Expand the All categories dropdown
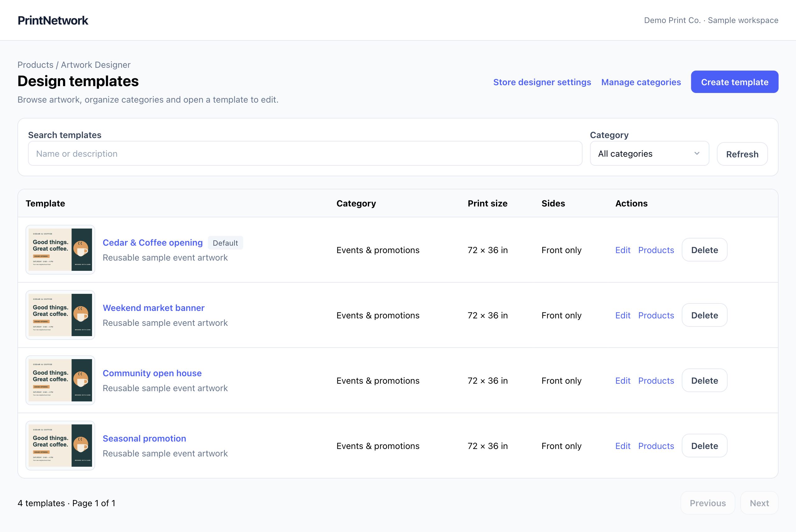 650,153
